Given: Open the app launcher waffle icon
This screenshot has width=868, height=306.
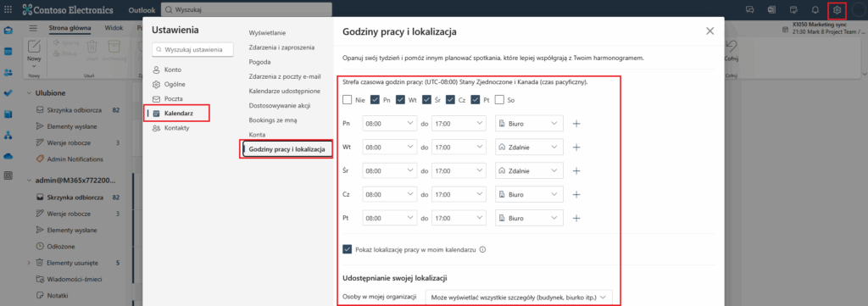Looking at the screenshot, I should tap(8, 10).
